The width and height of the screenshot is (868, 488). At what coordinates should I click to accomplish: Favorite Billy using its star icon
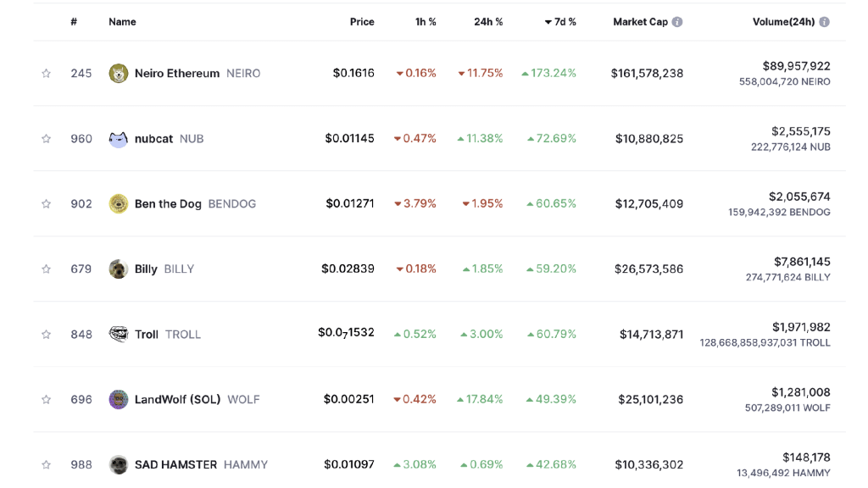pyautogui.click(x=47, y=269)
